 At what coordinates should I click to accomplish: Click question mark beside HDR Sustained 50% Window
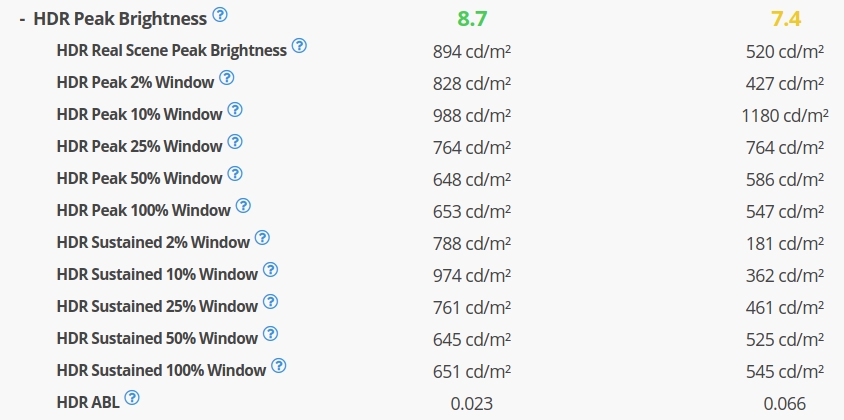coord(270,335)
